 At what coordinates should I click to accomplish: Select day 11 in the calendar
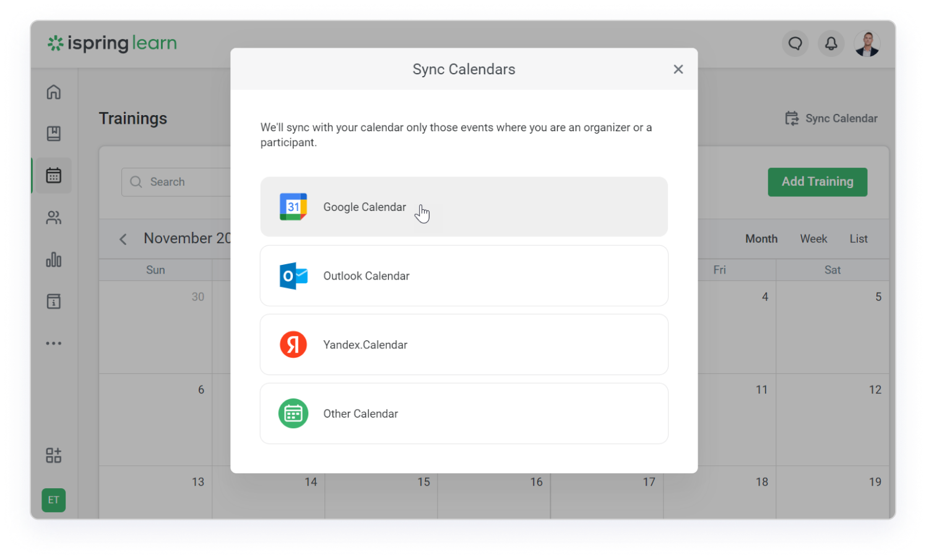[x=761, y=390]
